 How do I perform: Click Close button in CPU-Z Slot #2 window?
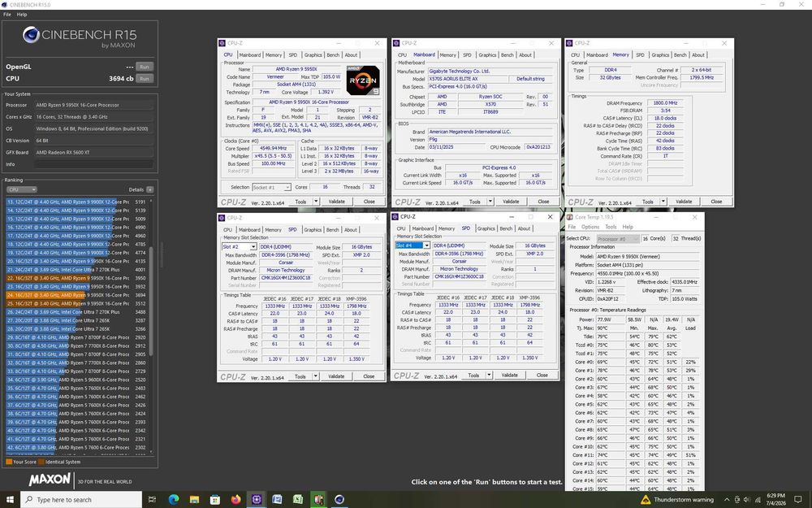pyautogui.click(x=368, y=376)
